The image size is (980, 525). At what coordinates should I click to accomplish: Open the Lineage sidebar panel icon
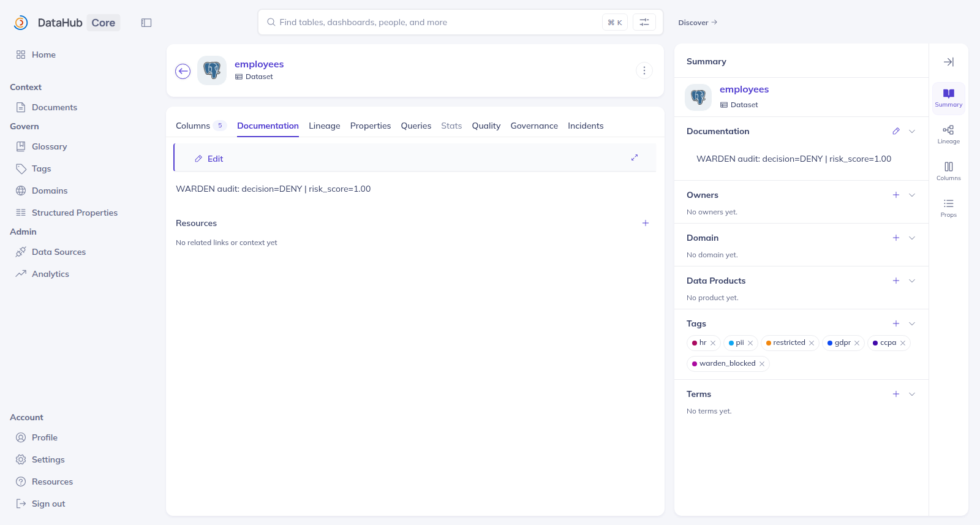click(x=949, y=134)
